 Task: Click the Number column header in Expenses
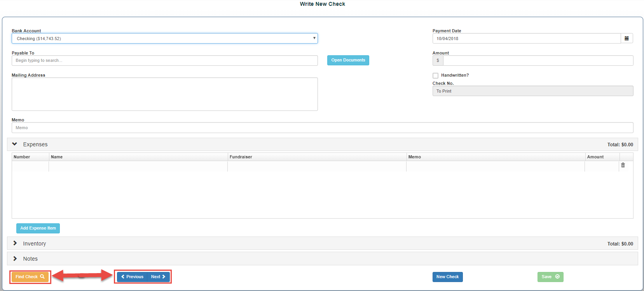coord(30,157)
